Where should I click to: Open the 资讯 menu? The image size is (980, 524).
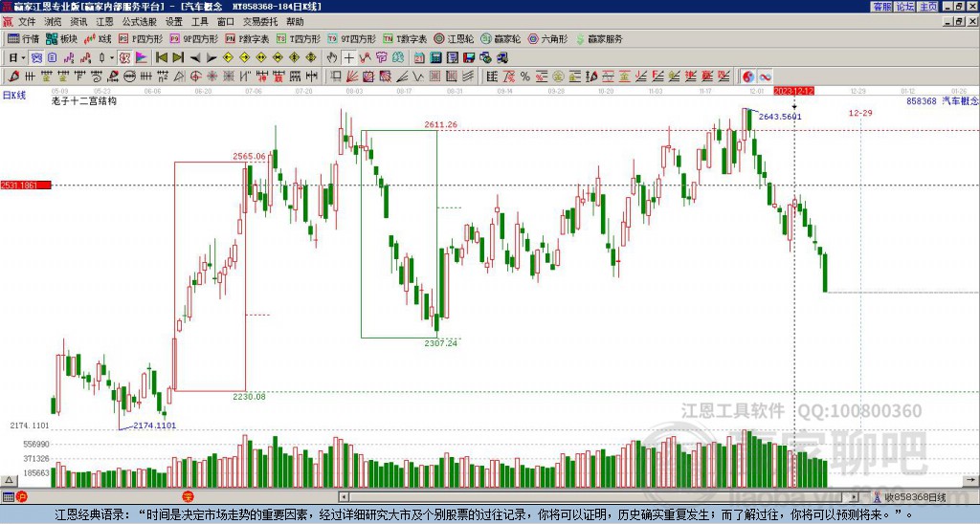click(78, 22)
